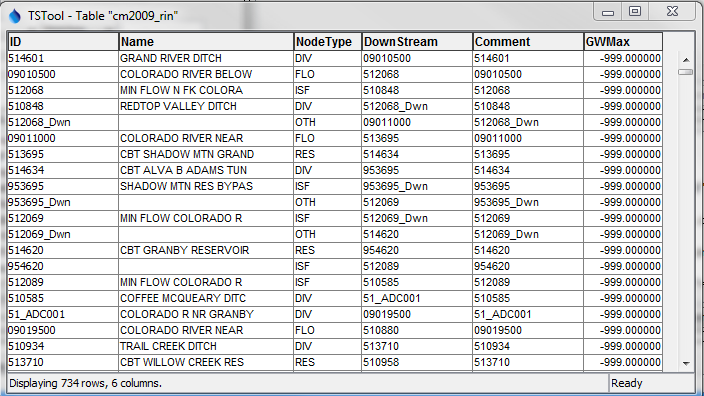
Task: Maximize the cm2009_rin table window
Action: 635,12
